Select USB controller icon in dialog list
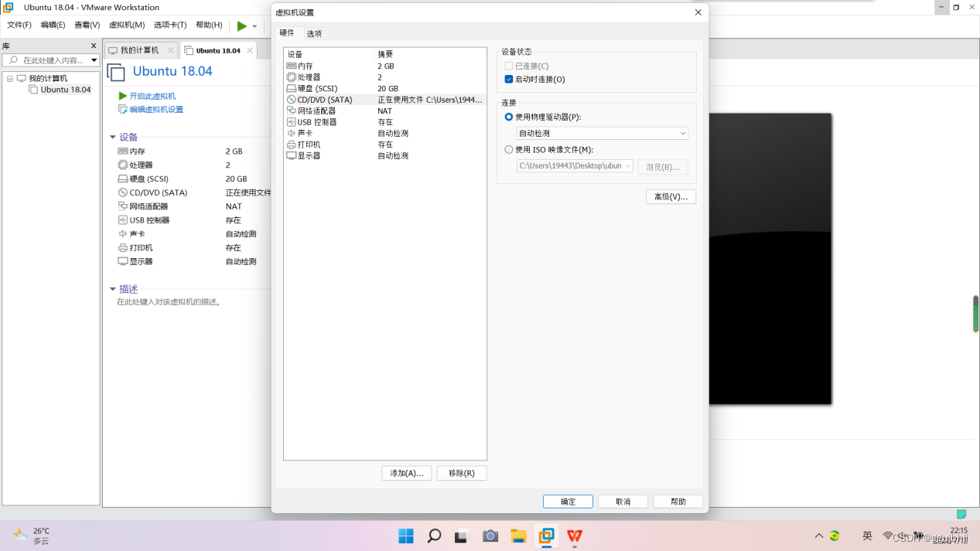The width and height of the screenshot is (980, 551). pos(291,122)
